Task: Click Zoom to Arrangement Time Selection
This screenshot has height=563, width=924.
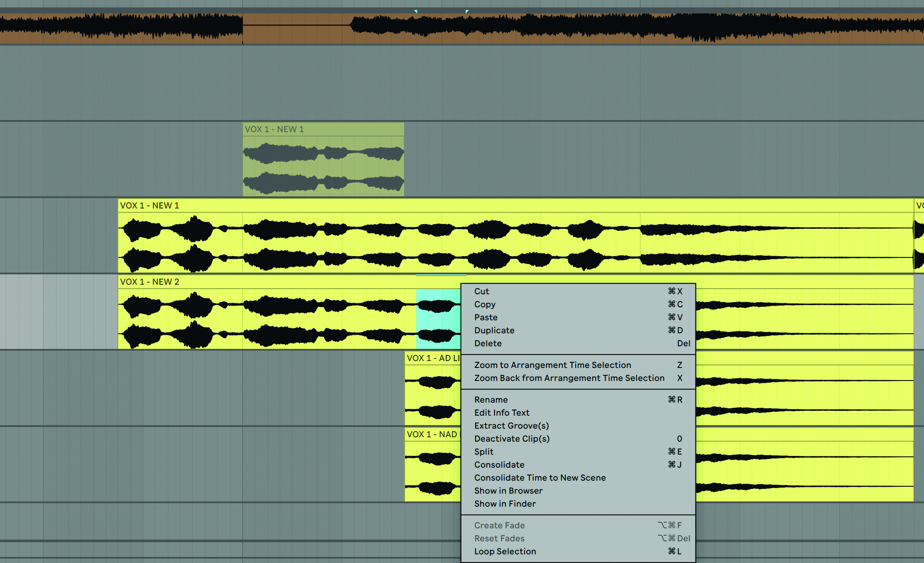Action: (578, 365)
